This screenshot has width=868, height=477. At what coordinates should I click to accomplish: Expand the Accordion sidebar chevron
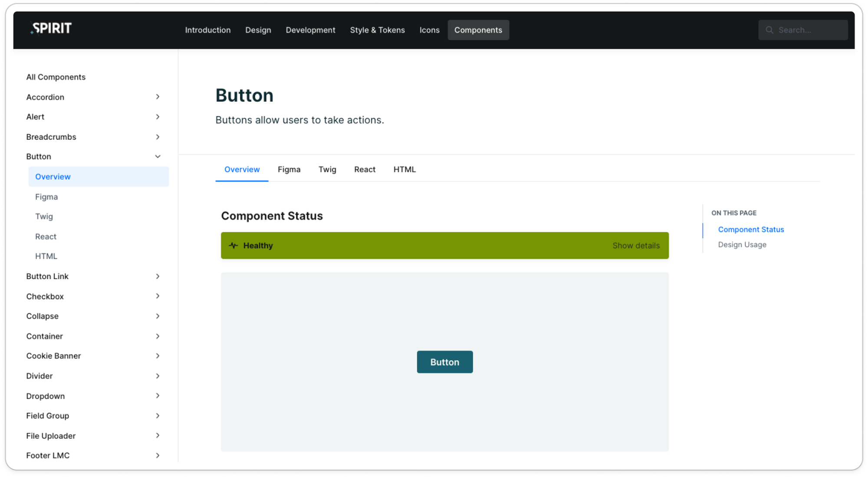[158, 97]
